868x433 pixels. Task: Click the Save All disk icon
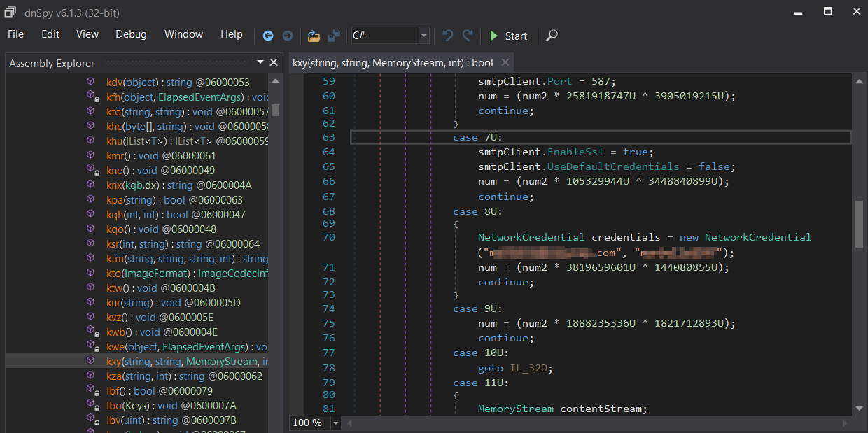(x=334, y=36)
